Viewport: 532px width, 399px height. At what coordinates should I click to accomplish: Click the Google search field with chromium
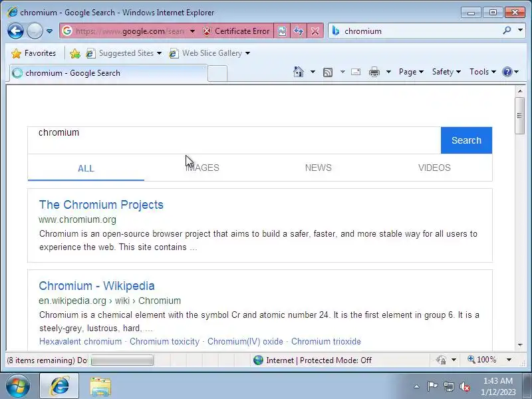point(234,140)
